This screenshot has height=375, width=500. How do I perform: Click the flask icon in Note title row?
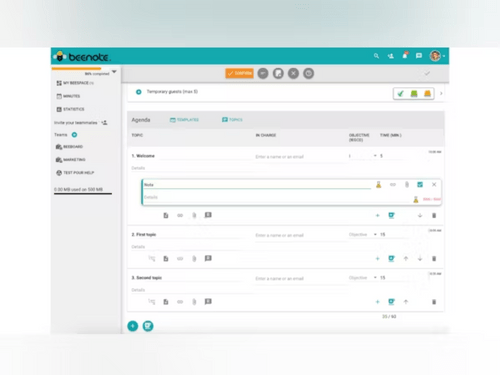click(x=379, y=184)
